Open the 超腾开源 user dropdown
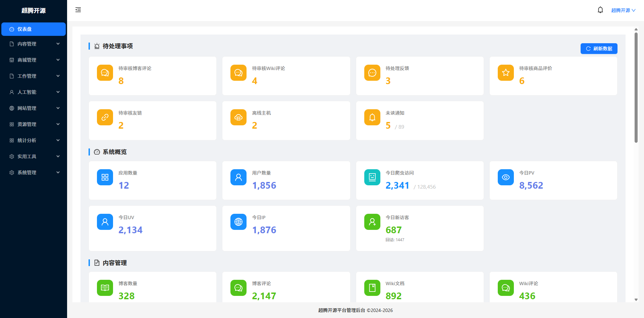The width and height of the screenshot is (644, 318). [623, 10]
